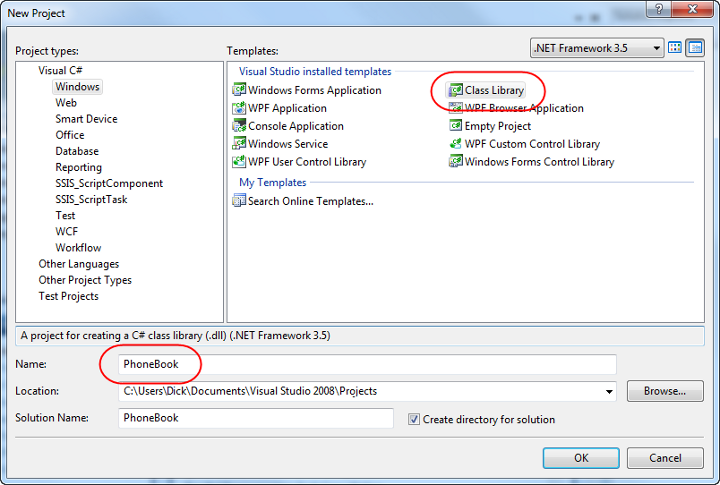Choose the Windows Service template icon
The width and height of the screenshot is (720, 485).
coord(240,144)
